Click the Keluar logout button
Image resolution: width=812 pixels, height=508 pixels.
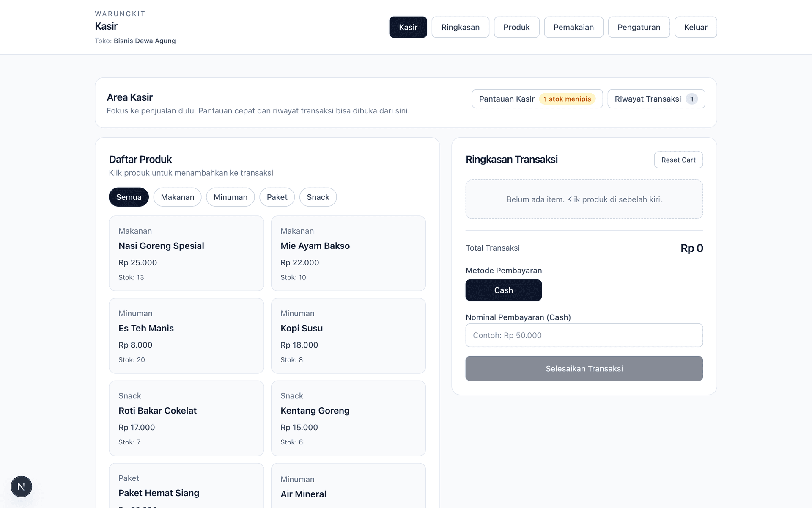pos(696,27)
